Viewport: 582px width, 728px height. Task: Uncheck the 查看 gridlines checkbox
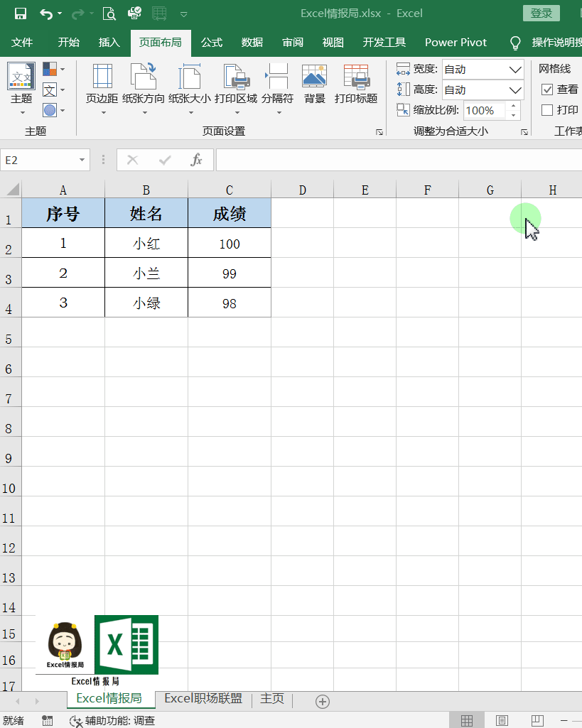click(x=547, y=89)
